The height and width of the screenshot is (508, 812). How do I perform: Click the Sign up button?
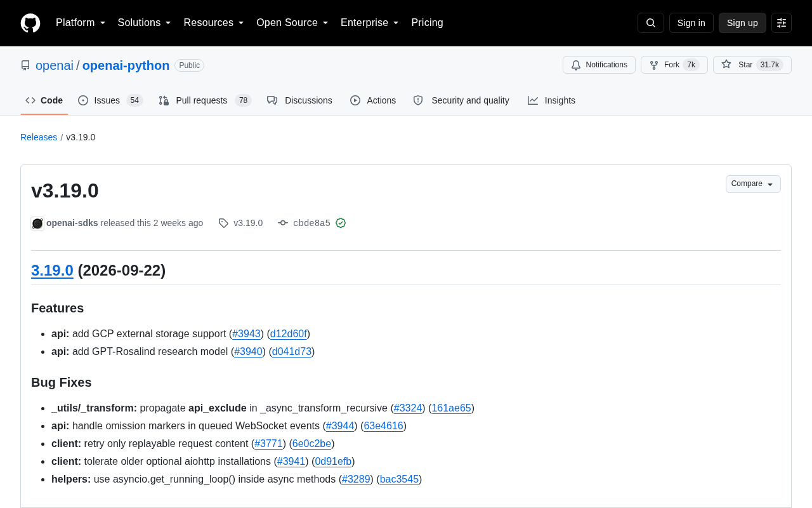click(x=742, y=23)
